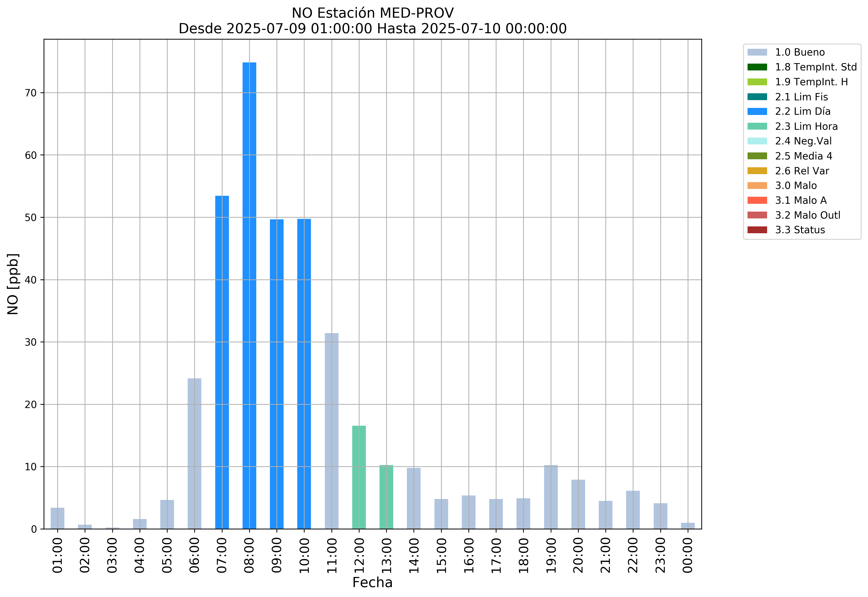Click the green bar at 13:00
This screenshot has width=868, height=597.
tap(386, 497)
